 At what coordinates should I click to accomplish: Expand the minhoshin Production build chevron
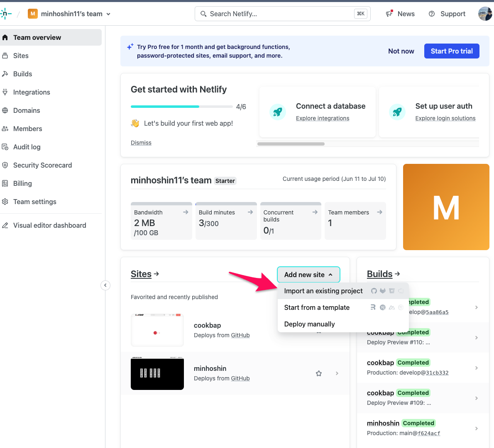point(477,428)
